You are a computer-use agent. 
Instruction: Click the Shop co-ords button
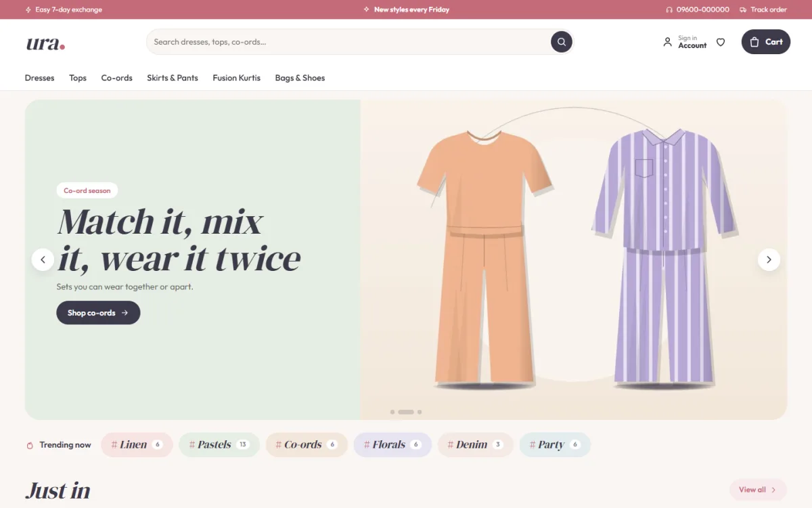tap(98, 313)
